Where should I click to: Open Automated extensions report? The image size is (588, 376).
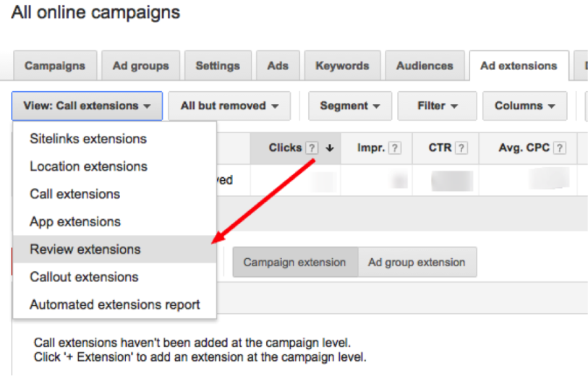point(114,304)
